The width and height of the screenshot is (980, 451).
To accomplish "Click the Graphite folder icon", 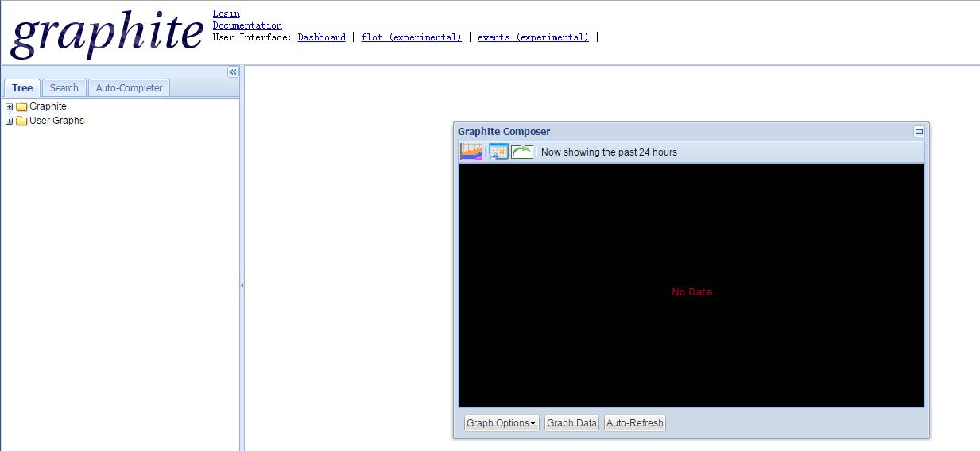I will coord(21,106).
